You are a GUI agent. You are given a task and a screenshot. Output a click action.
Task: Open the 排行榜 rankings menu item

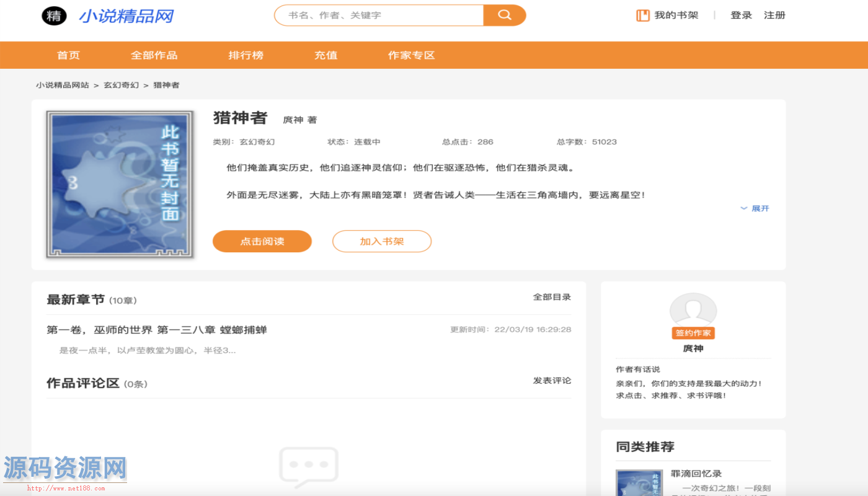tap(246, 55)
